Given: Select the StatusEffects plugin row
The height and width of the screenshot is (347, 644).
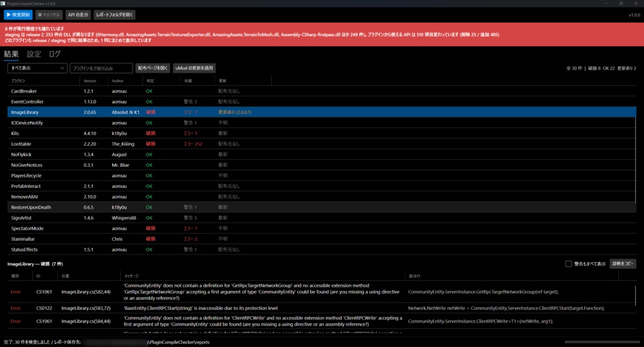Looking at the screenshot, I should tap(321, 250).
